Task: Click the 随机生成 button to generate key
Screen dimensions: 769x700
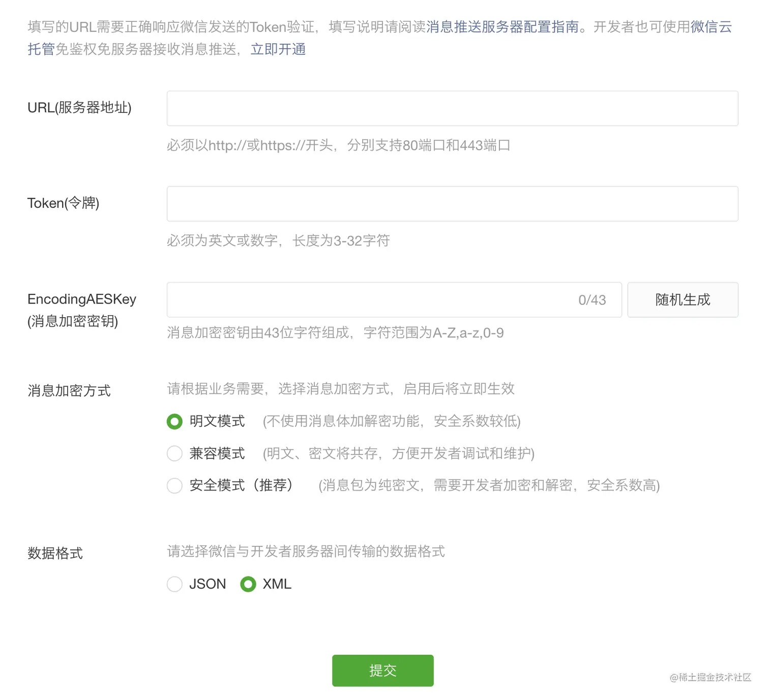Action: (x=683, y=299)
